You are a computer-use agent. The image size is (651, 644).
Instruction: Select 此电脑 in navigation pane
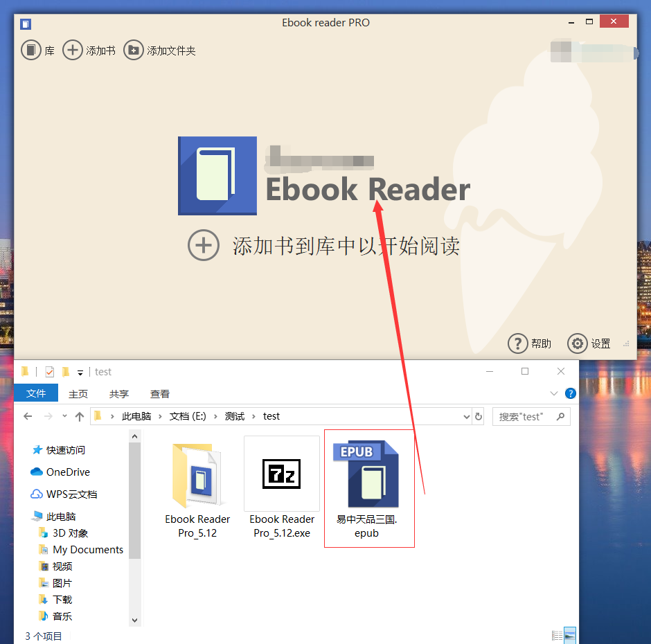point(55,516)
